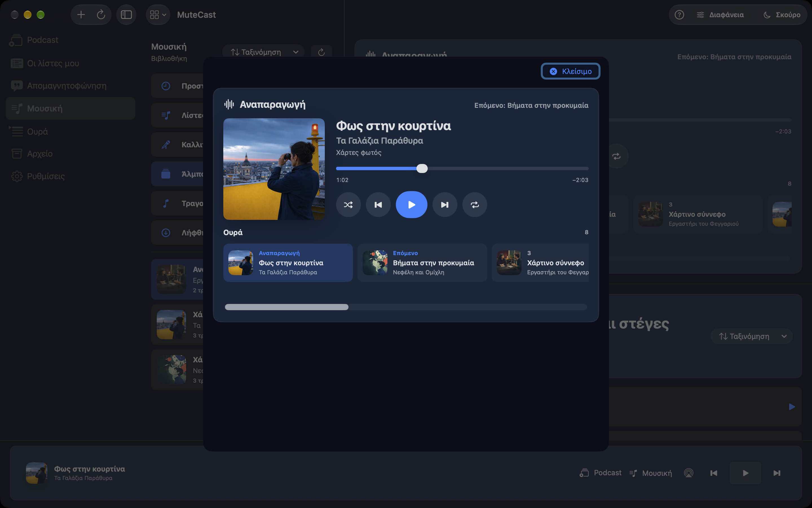
Task: Toggle Σκούρο dark mode
Action: coord(782,15)
